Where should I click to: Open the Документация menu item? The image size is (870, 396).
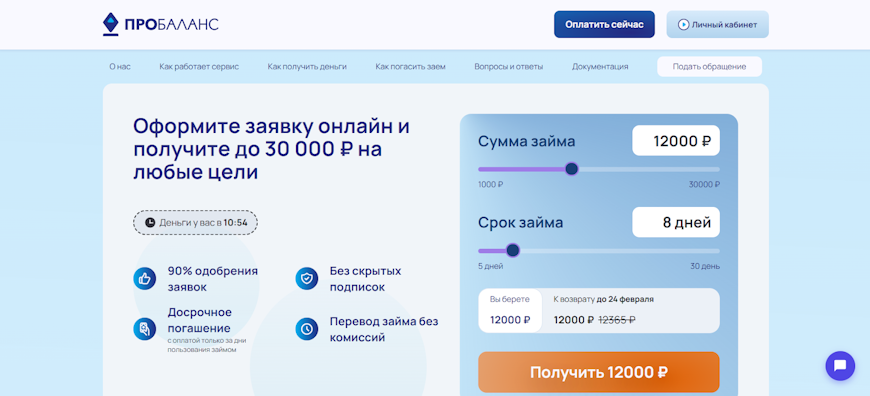click(600, 67)
